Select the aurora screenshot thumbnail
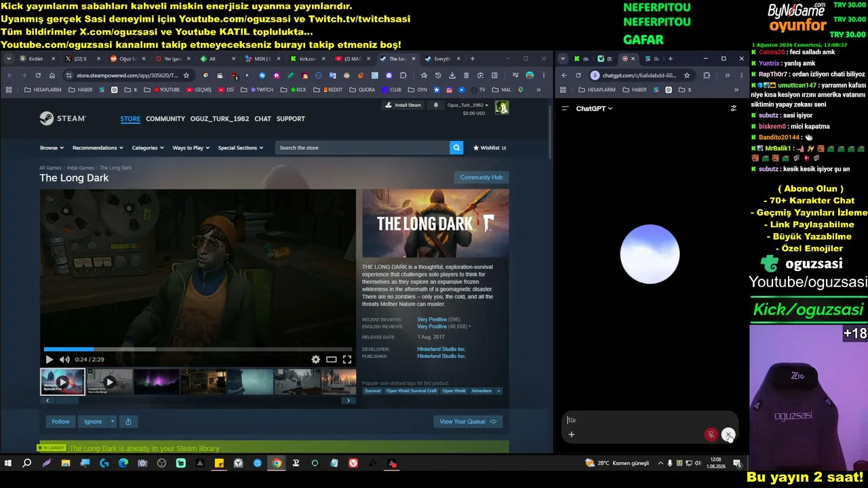This screenshot has height=488, width=868. click(157, 382)
